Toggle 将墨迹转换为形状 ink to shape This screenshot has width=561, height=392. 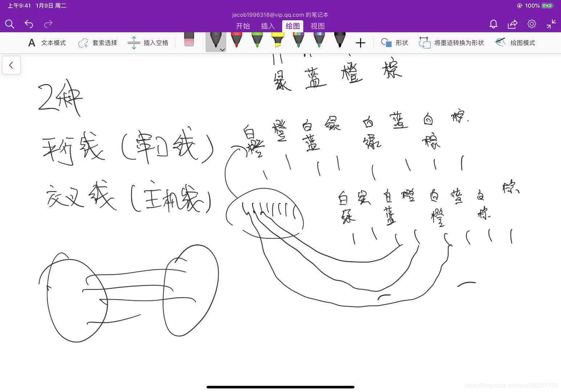click(451, 43)
